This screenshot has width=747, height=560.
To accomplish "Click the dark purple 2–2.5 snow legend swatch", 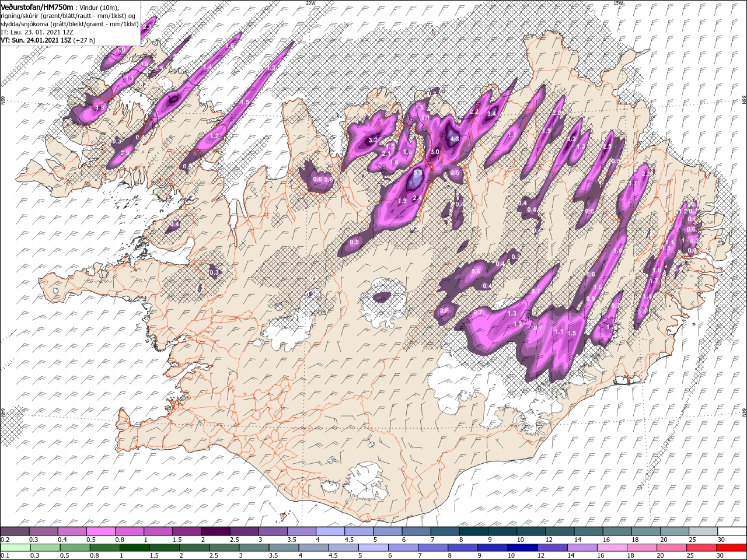I will pos(215,531).
